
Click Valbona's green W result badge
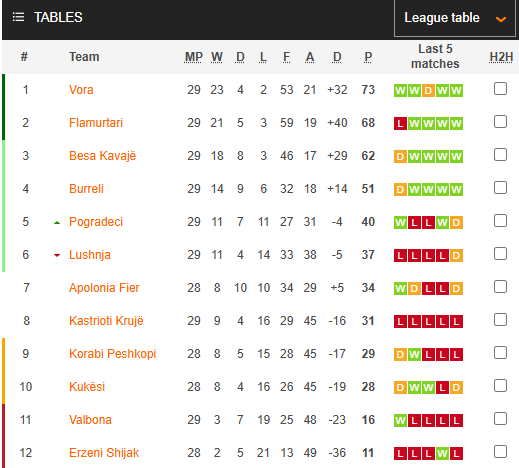click(x=400, y=421)
